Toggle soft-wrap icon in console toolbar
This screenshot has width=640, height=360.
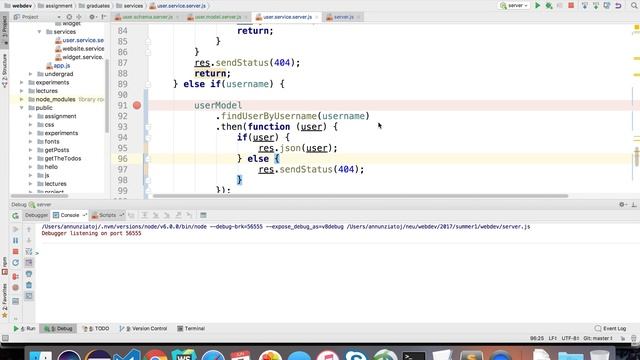[x=29, y=251]
